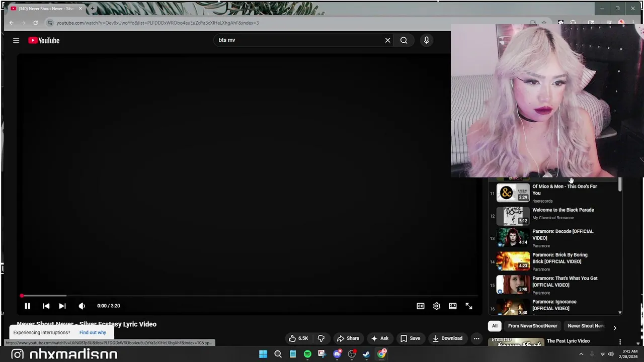Open 'The Past Lyric Video' suggestion

568,341
